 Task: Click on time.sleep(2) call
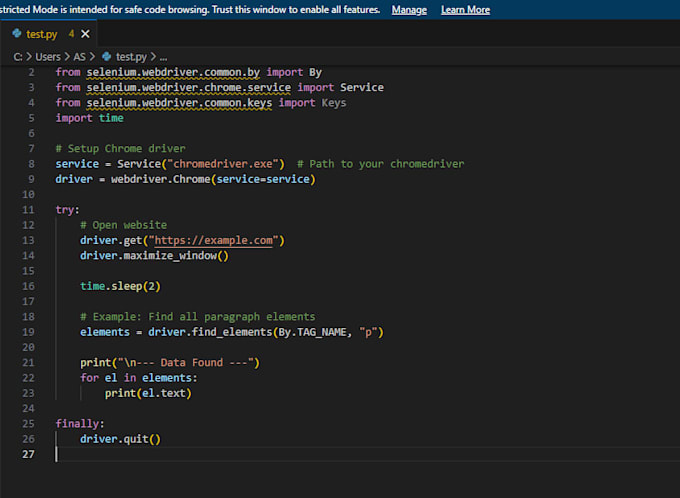click(x=121, y=286)
